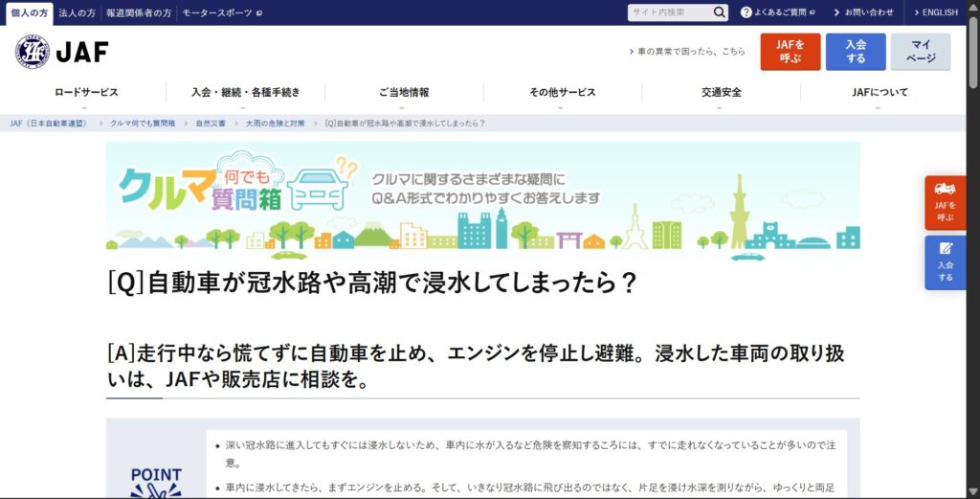Click the JAF logo emblem

tap(33, 52)
